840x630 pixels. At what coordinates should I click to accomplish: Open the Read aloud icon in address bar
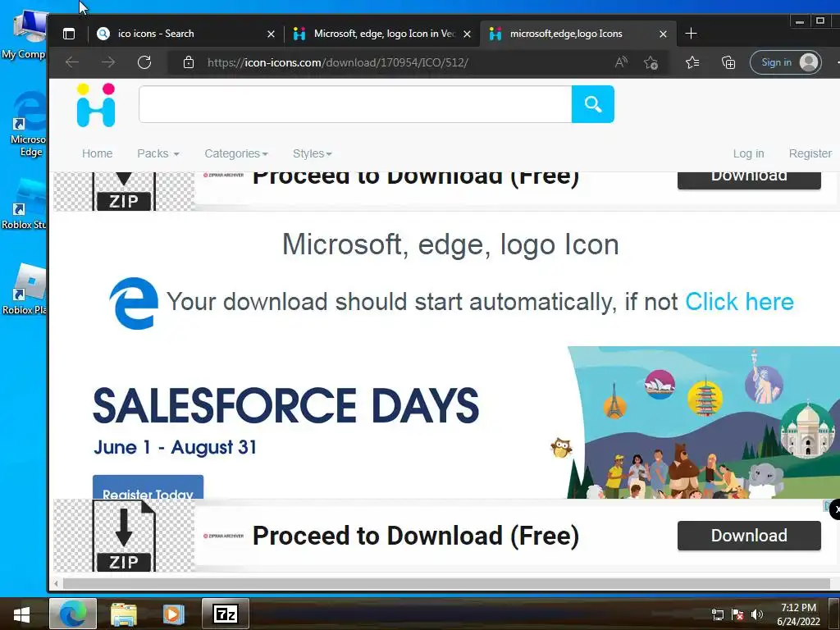622,62
